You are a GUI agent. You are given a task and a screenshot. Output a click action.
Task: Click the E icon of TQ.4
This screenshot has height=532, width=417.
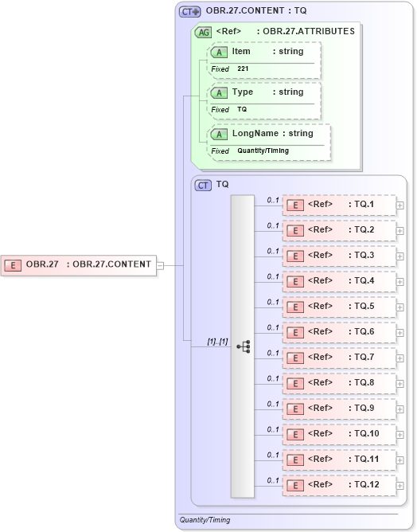click(x=295, y=282)
